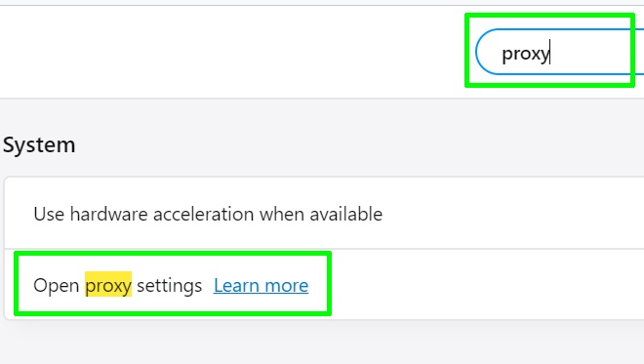Click the 'System' section heading
644x364 pixels.
39,145
